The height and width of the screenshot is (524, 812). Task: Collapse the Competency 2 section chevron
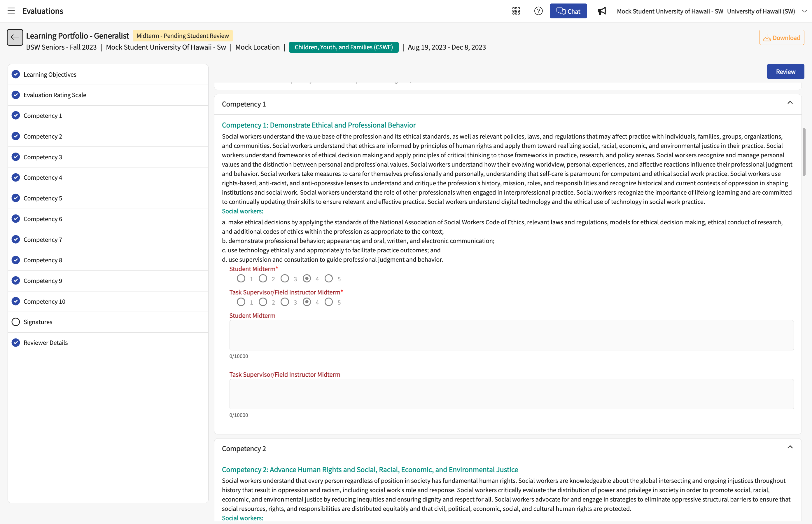pos(790,447)
